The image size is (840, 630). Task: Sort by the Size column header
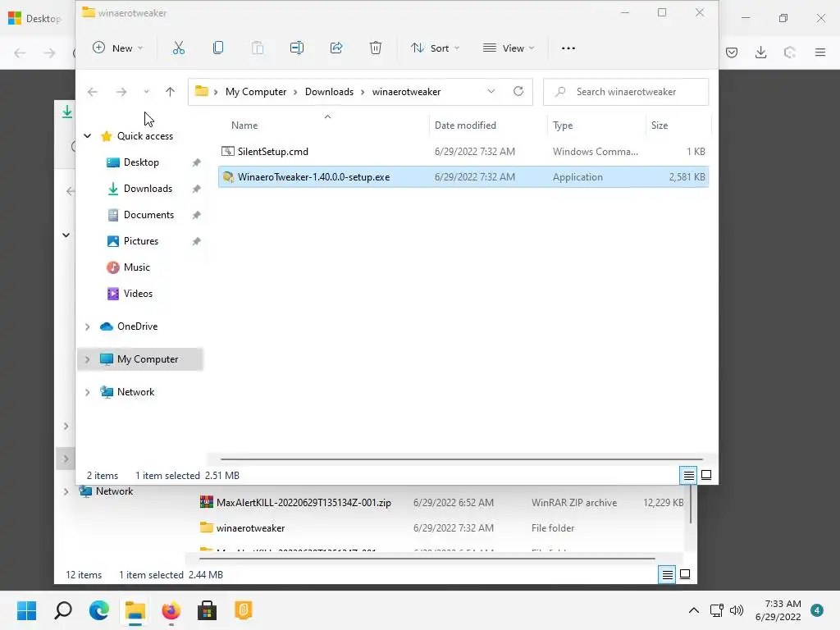click(659, 126)
